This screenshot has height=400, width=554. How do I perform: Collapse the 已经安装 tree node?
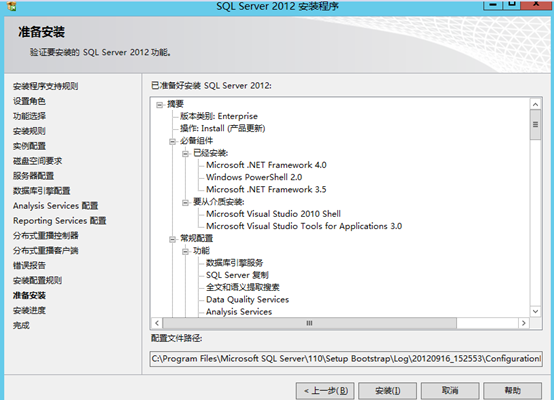click(x=185, y=154)
